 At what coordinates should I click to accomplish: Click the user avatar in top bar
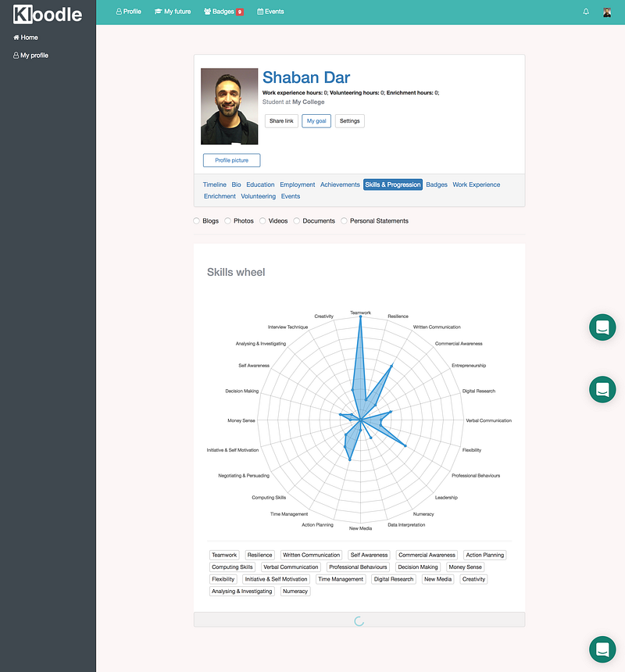[x=607, y=12]
